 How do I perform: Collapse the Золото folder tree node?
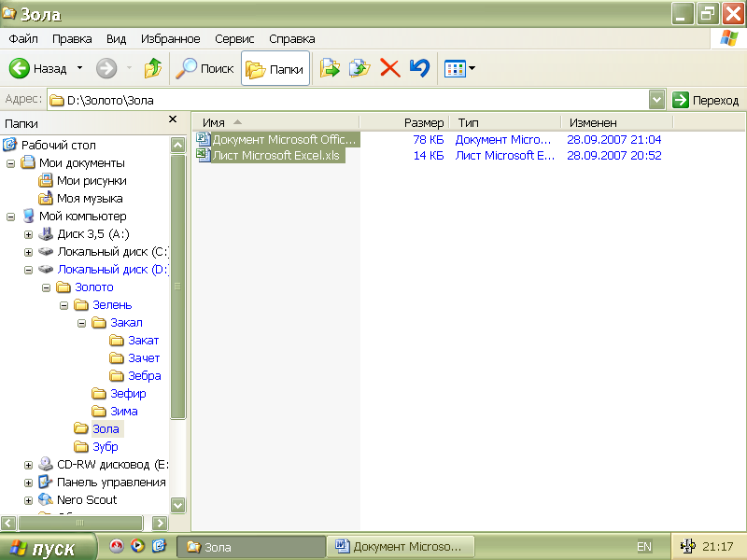(46, 287)
